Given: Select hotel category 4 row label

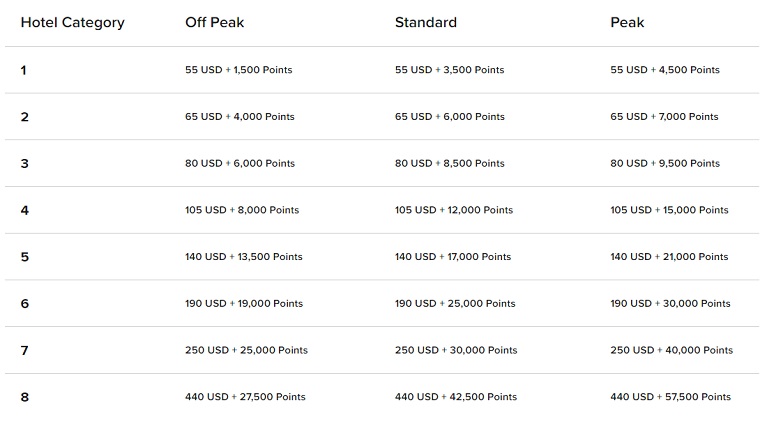Looking at the screenshot, I should (25, 210).
